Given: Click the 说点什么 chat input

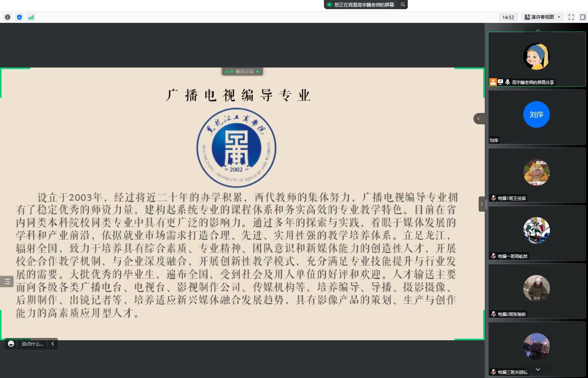Looking at the screenshot, I should [32, 344].
